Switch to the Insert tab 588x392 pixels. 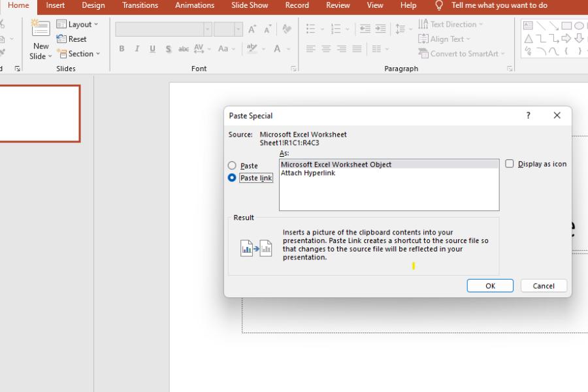55,5
